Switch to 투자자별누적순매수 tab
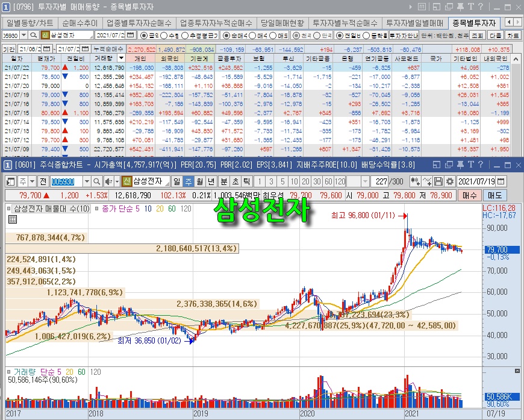524x420 pixels. tap(345, 23)
